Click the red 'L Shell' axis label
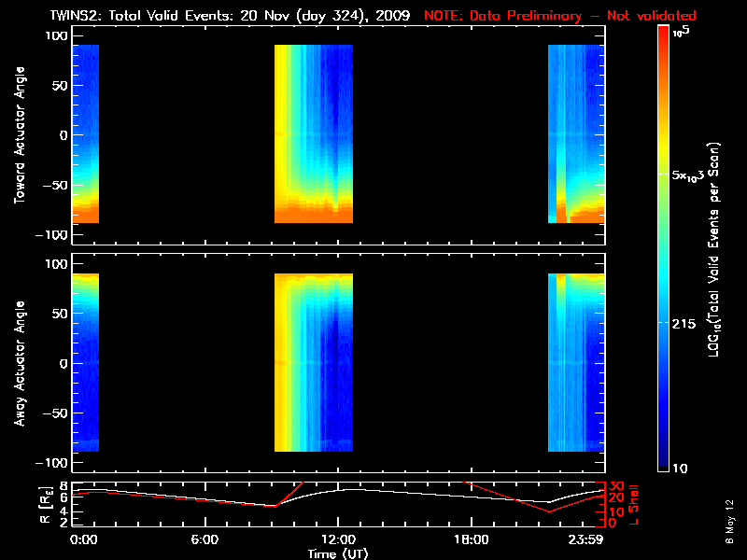The height and width of the screenshot is (560, 747). [x=635, y=504]
